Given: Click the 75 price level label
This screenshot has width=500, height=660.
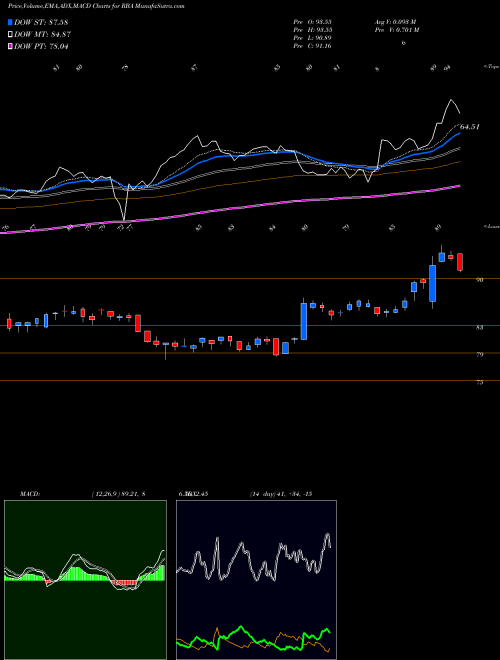Looking at the screenshot, I should pyautogui.click(x=479, y=383).
